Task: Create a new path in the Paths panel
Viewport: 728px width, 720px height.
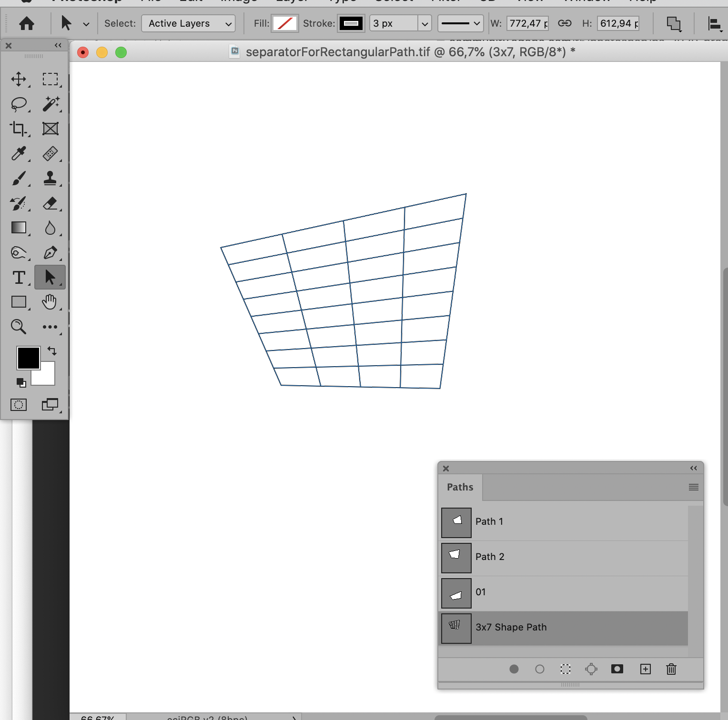Action: (646, 669)
